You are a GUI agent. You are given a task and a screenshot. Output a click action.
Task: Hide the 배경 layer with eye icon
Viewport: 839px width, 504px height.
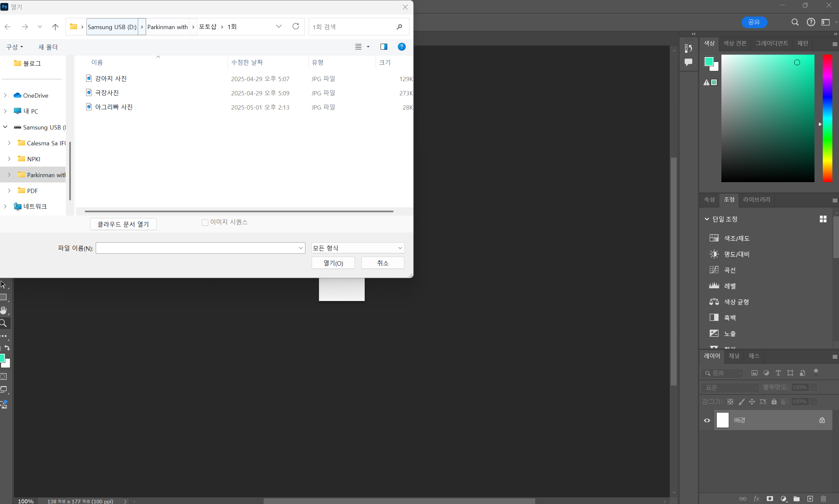pos(707,420)
